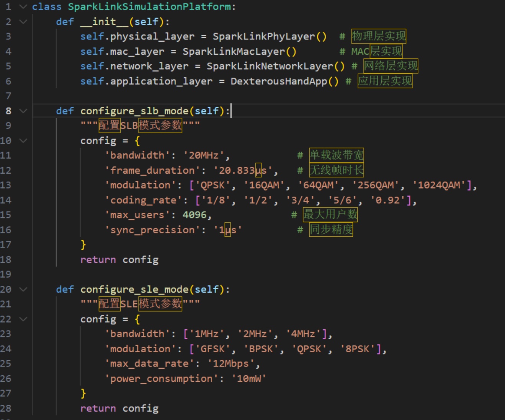Fold the config dictionary at line 10

23,140
